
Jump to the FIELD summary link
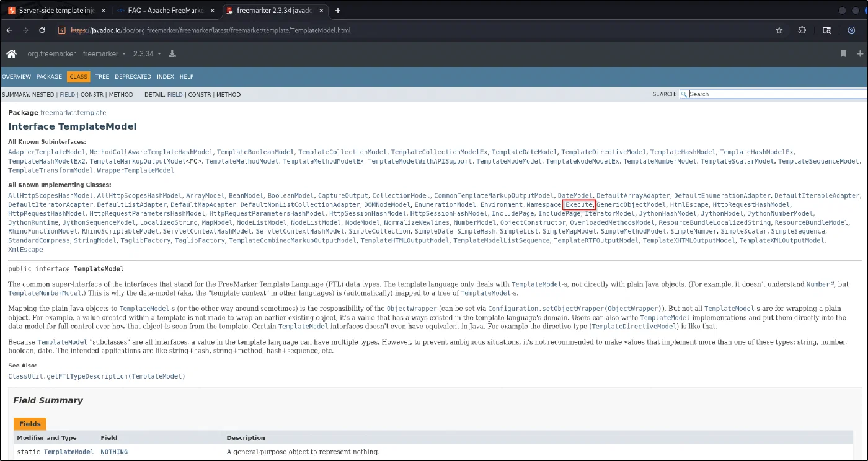pyautogui.click(x=67, y=95)
